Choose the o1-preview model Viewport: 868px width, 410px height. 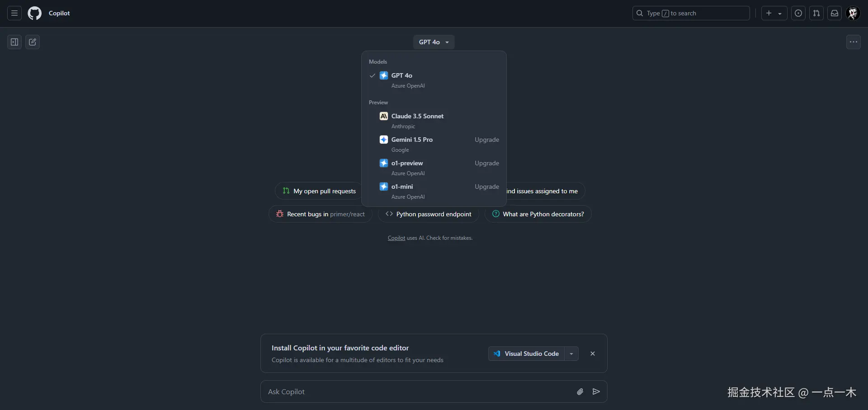434,168
